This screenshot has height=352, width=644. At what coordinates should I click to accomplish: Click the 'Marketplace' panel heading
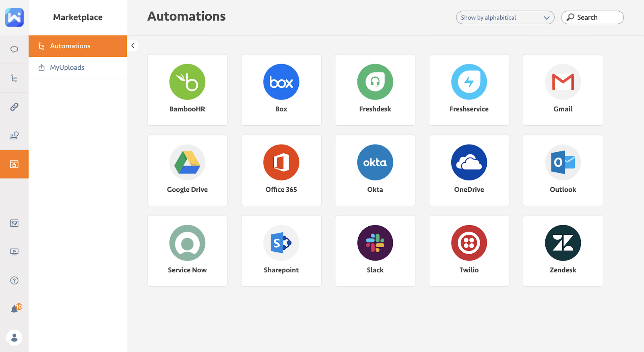78,17
